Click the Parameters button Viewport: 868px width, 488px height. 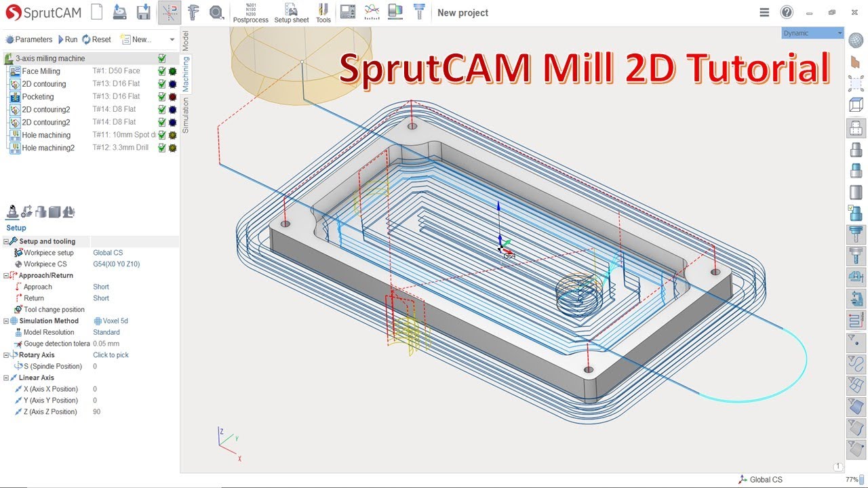[x=29, y=39]
